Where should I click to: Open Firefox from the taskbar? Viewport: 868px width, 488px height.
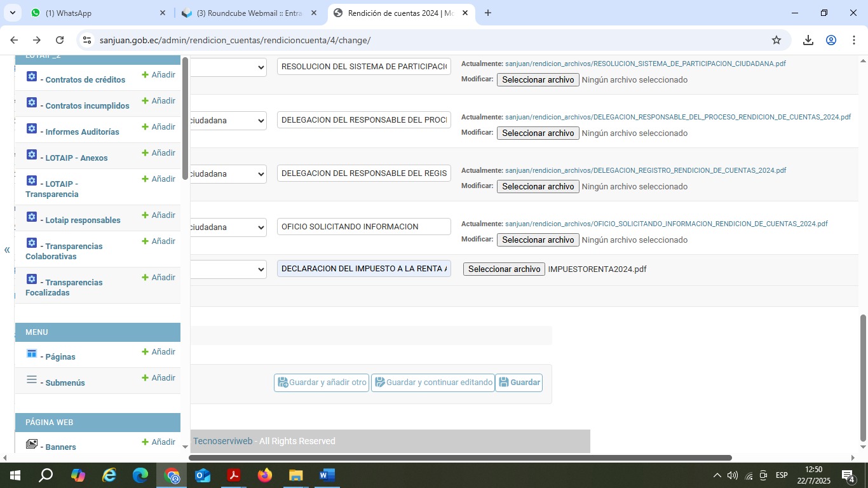click(265, 475)
